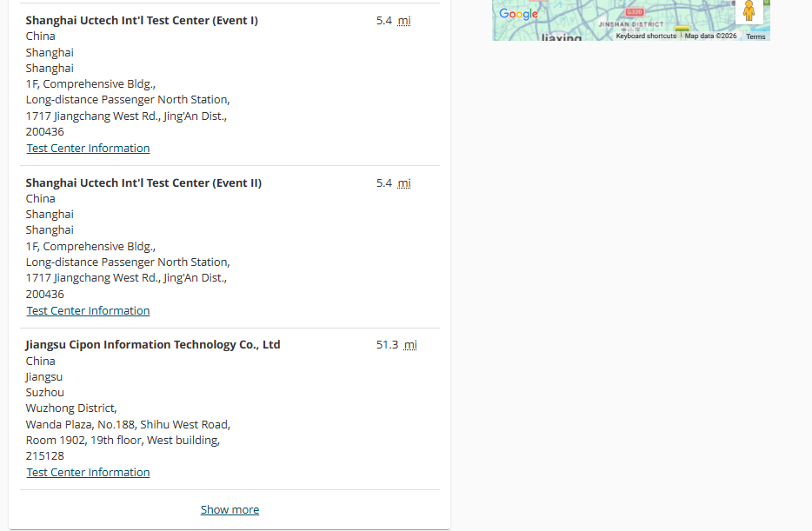Click the Room 1902, 19th floor address line
Screen dimensions: 812x531
tap(123, 441)
